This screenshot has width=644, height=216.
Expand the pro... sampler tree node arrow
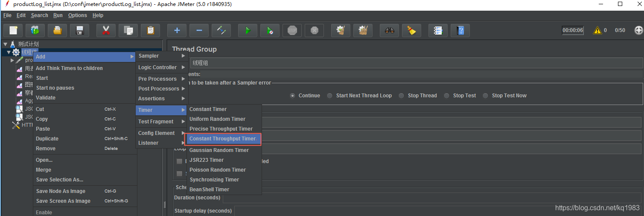pyautogui.click(x=12, y=60)
